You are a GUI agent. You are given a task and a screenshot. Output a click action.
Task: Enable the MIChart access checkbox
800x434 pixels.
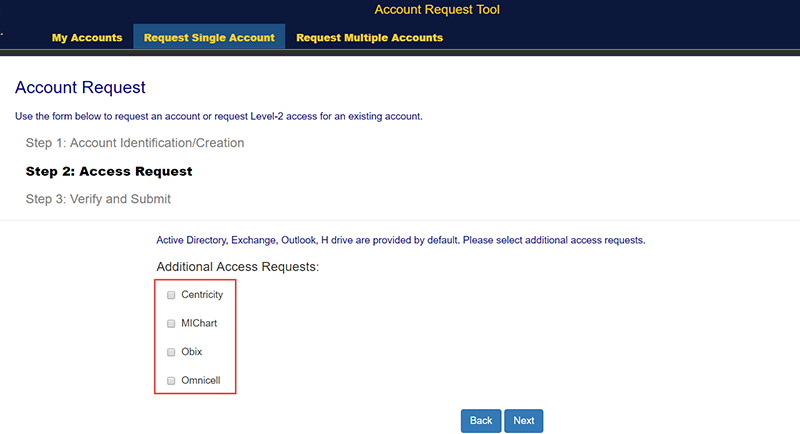(171, 323)
